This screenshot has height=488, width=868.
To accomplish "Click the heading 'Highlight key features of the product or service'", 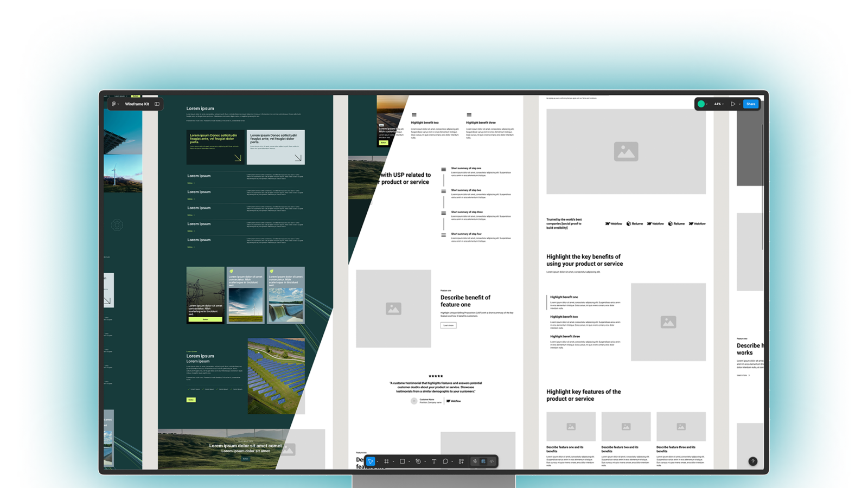I will (x=584, y=395).
